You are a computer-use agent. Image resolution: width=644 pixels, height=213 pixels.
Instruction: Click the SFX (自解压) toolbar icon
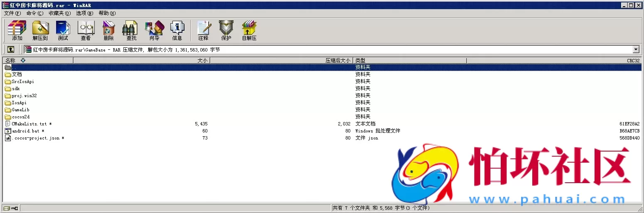click(249, 31)
